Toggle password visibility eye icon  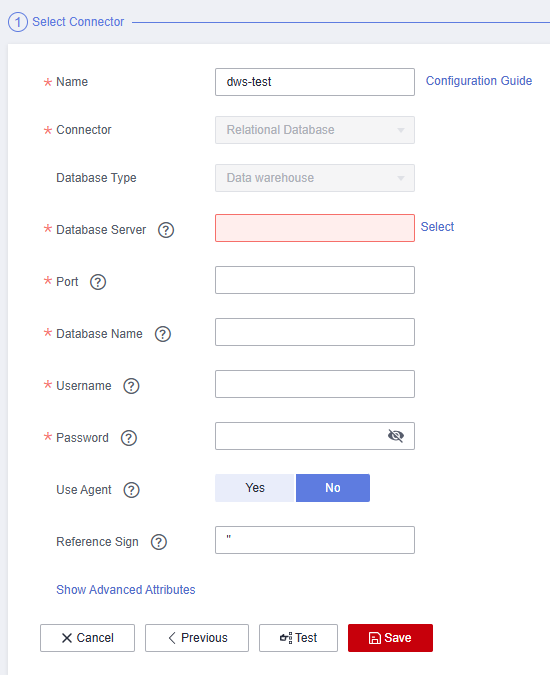click(x=396, y=436)
